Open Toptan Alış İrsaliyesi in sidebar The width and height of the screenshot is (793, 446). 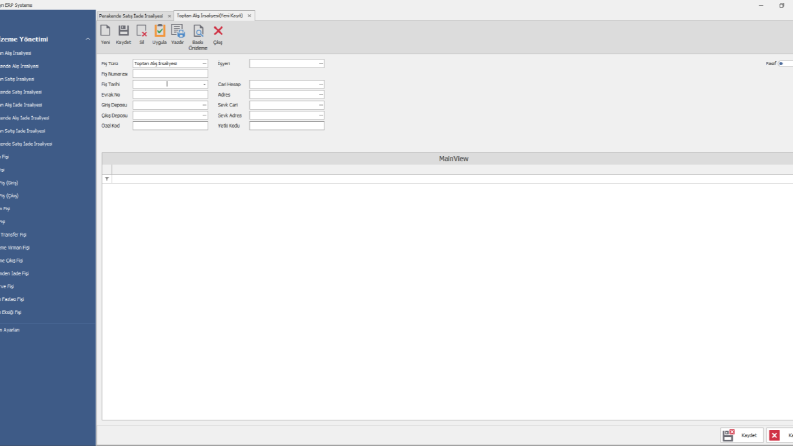tap(16, 53)
